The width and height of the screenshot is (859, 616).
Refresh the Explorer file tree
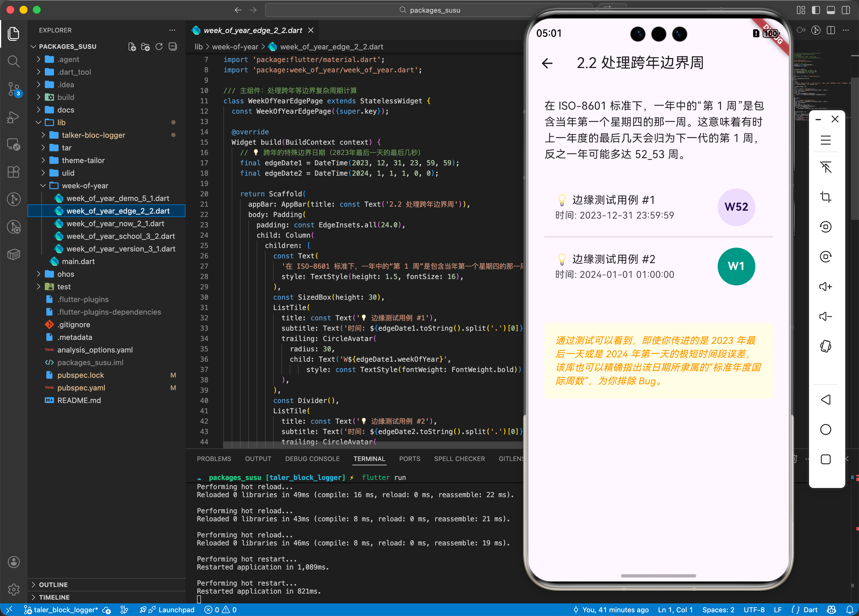click(x=159, y=47)
